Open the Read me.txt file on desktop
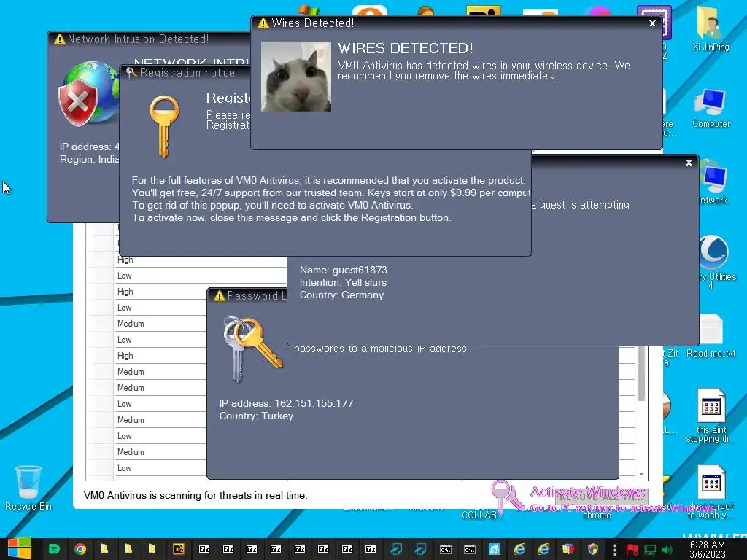Screen dimensions: 747x560 (711, 335)
